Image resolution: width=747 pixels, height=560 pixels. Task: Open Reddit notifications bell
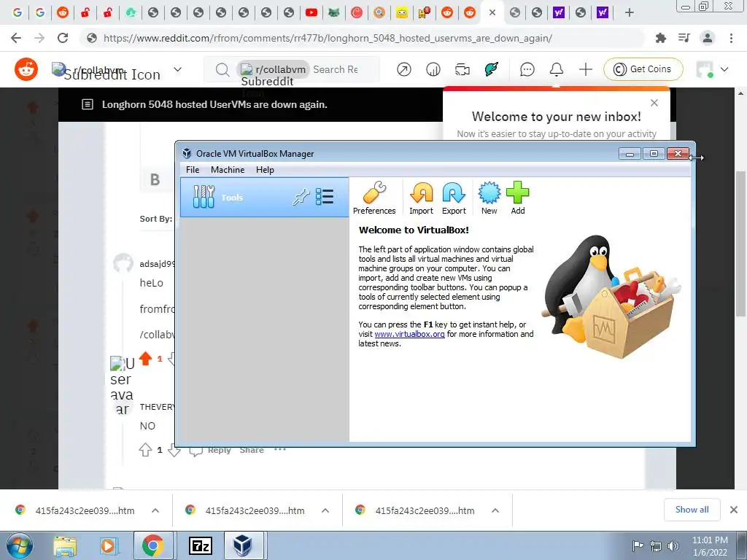tap(557, 69)
